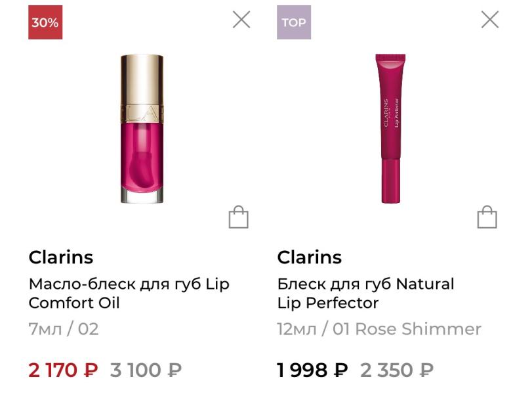Open the Lip Perfector tube image
Screen dimensions: 532x394
tap(390, 129)
